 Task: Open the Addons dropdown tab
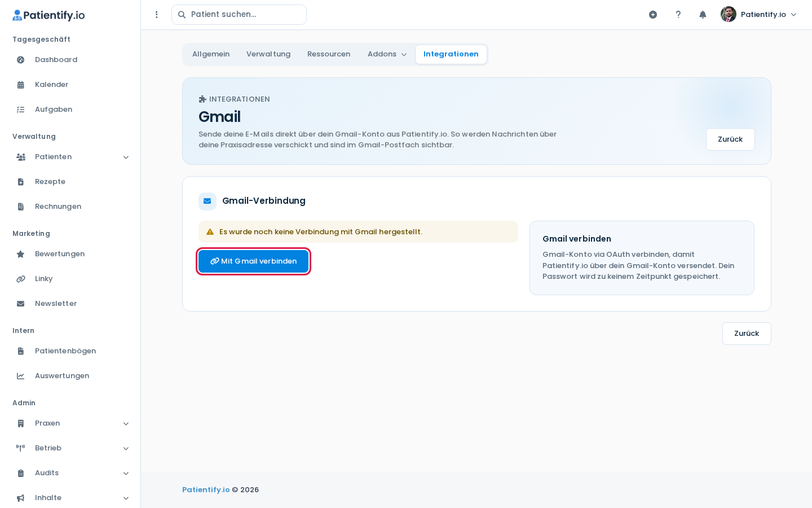(x=387, y=54)
